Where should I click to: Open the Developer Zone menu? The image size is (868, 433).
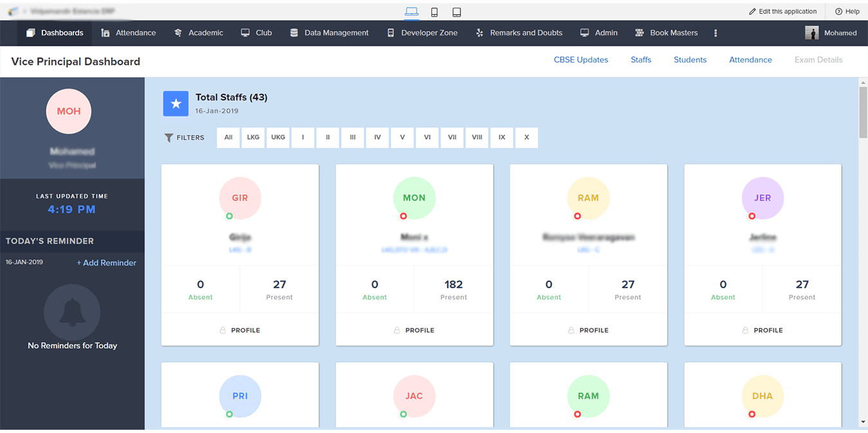pos(422,33)
